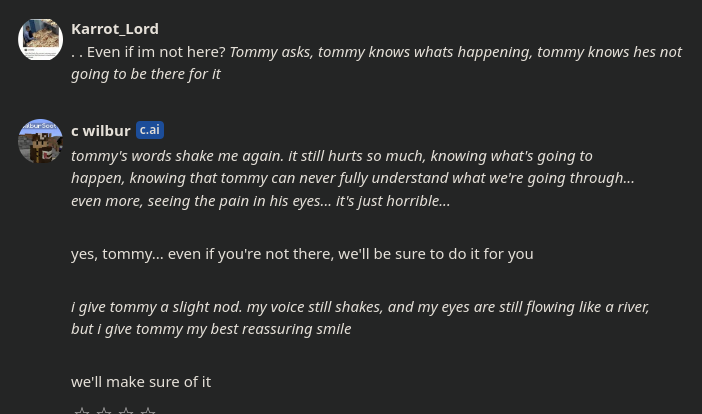Screen dimensions: 702x414
Task: Click Karrot_Lord's profile avatar
Action: (x=40, y=39)
